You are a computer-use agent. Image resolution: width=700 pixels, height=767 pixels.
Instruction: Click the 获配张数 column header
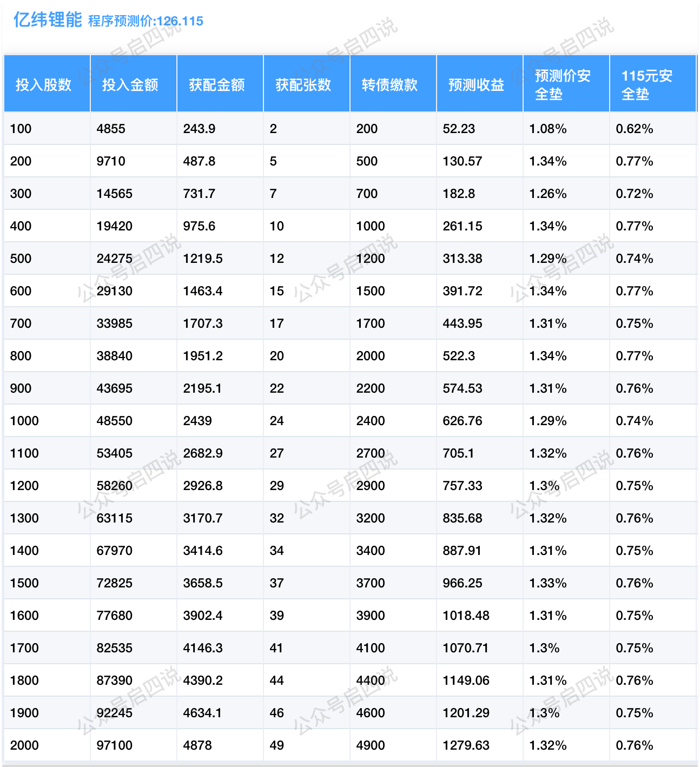coord(303,85)
